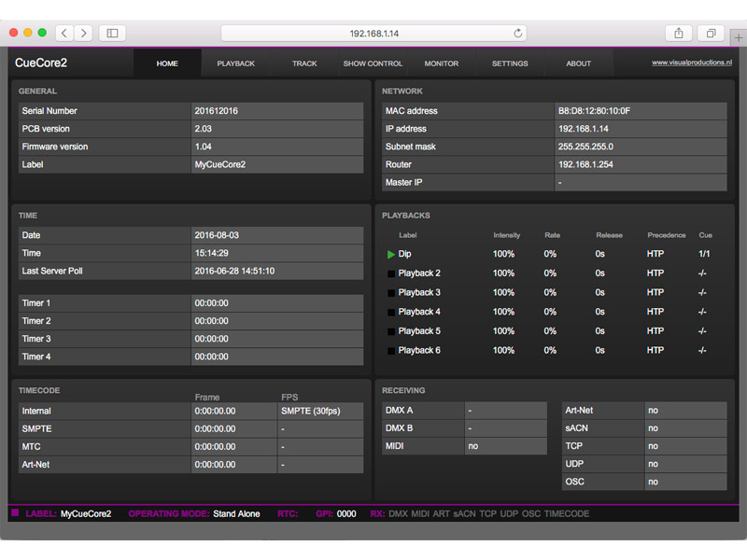
Task: Visit the www.visualproductions.nl link
Action: [x=691, y=62]
